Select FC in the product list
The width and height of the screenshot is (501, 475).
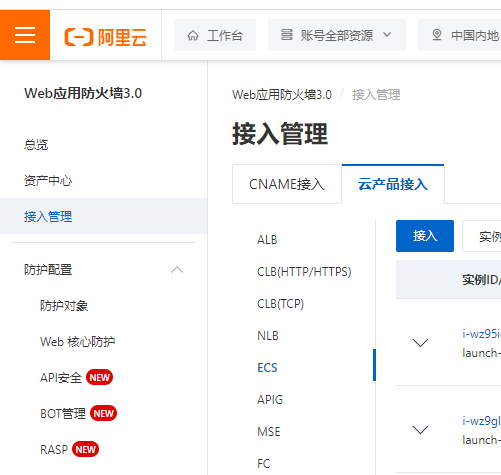tap(263, 464)
